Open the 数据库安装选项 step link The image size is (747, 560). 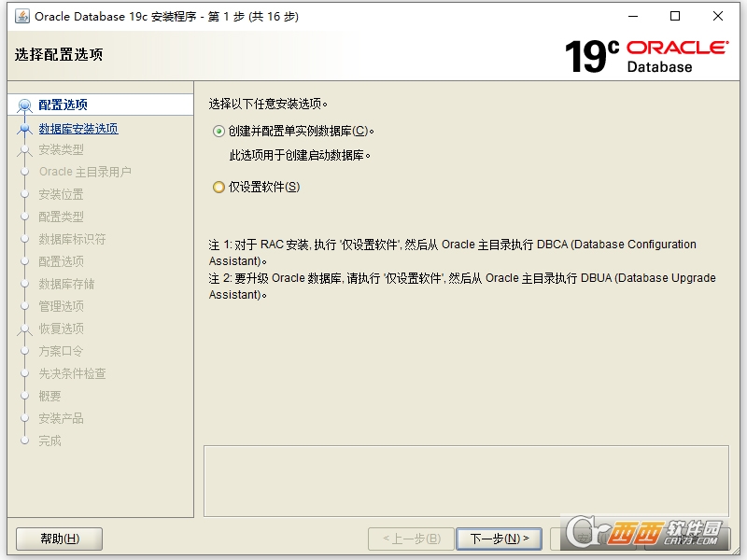pyautogui.click(x=78, y=129)
